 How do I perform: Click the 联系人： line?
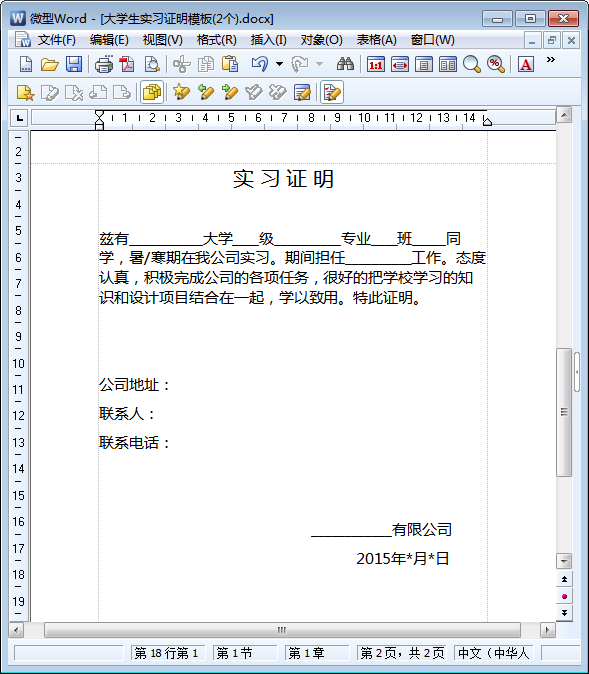coord(127,414)
